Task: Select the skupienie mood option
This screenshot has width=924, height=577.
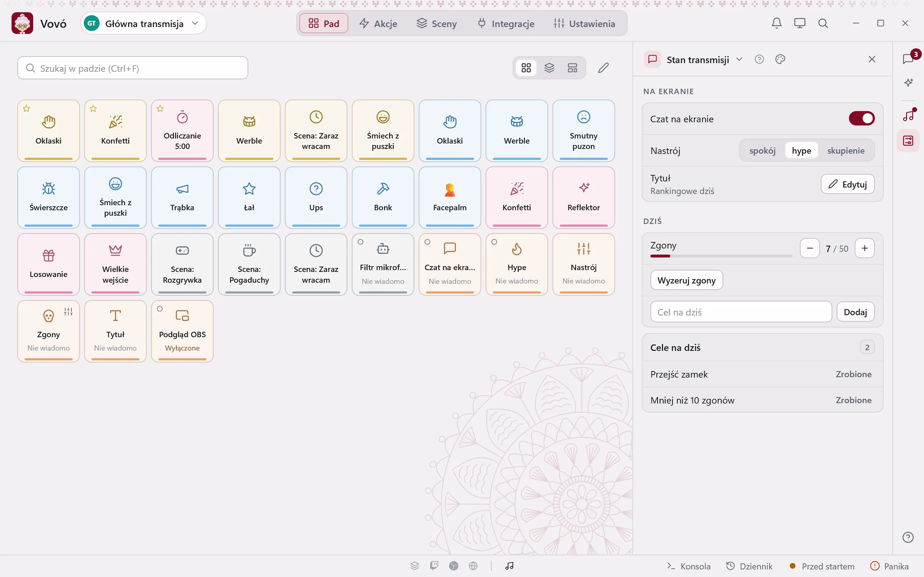Action: (845, 151)
